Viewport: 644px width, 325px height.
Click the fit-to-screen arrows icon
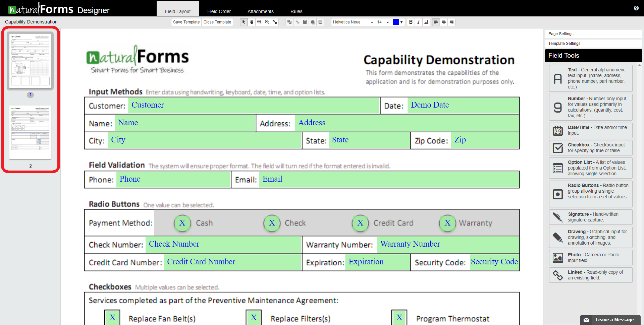(x=275, y=22)
